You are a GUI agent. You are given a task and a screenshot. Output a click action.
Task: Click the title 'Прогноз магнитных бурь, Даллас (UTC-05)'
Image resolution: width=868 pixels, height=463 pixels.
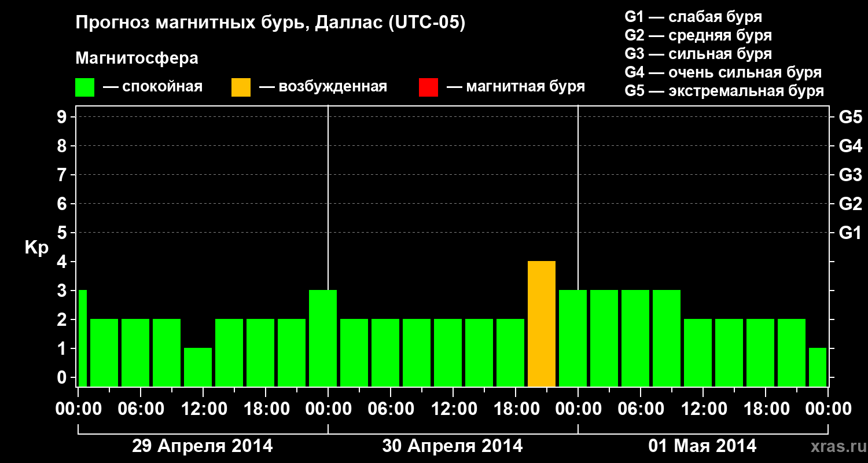pos(270,23)
